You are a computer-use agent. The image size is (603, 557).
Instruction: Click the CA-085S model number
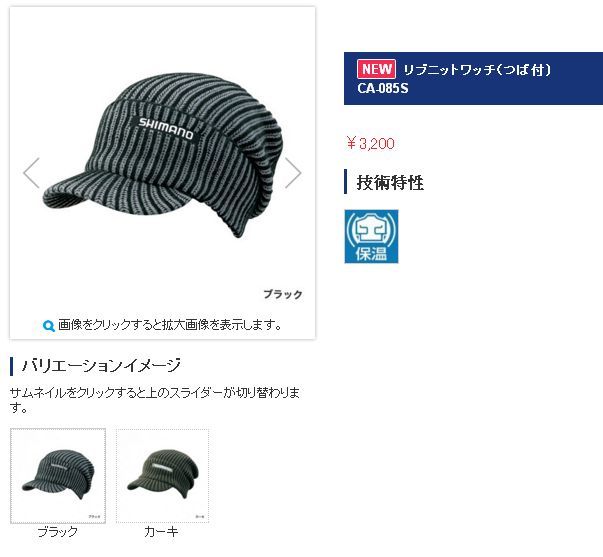tap(383, 88)
